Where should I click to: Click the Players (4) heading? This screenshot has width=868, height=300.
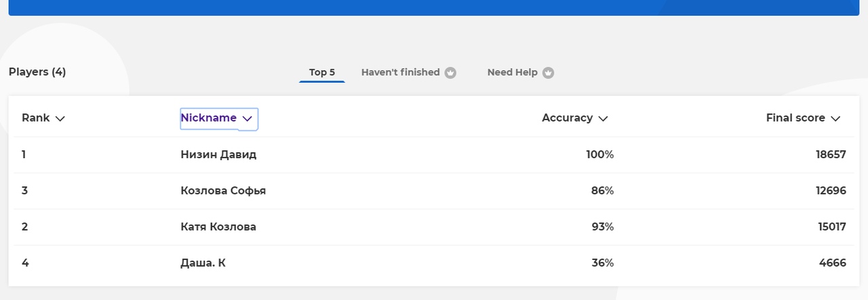(37, 72)
